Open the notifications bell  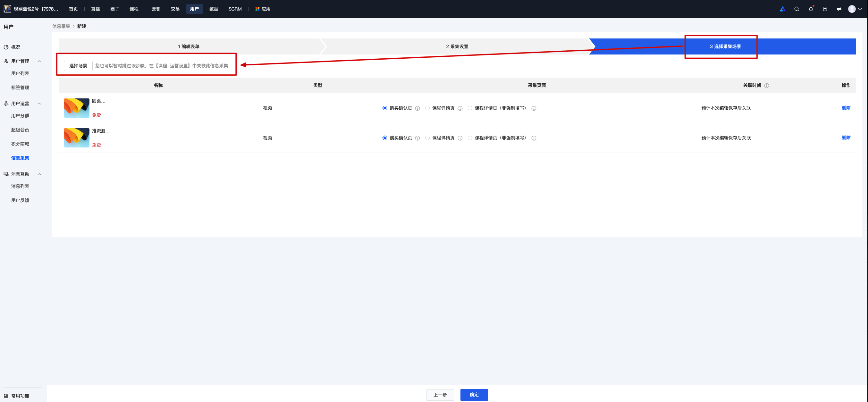pos(811,9)
